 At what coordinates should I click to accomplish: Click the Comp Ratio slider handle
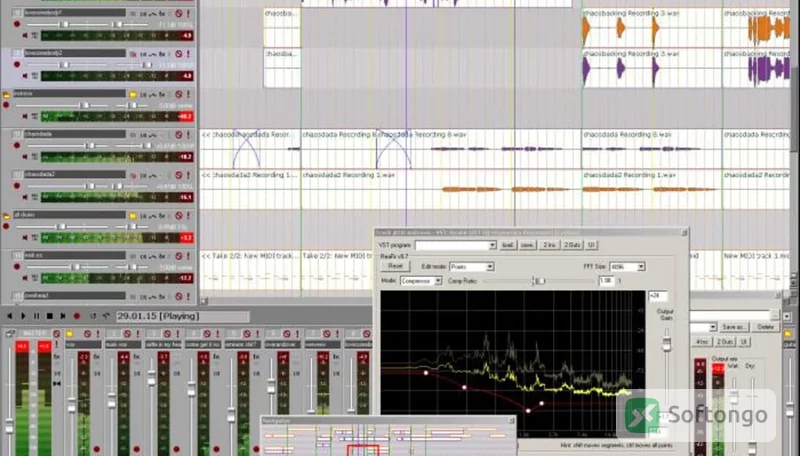[540, 281]
